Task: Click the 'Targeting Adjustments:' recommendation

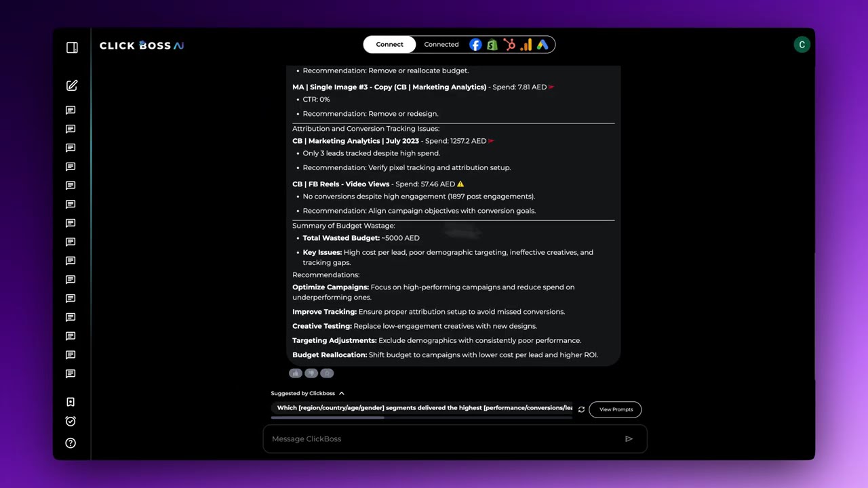Action: (x=437, y=340)
